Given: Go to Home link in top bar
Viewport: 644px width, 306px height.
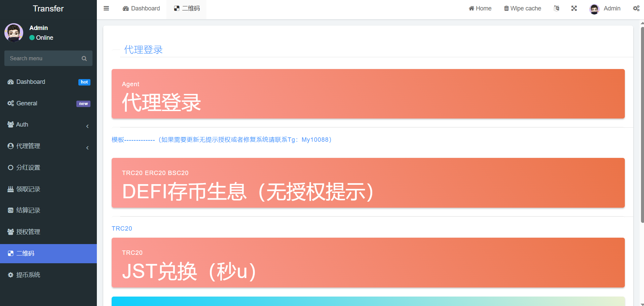Looking at the screenshot, I should 480,8.
